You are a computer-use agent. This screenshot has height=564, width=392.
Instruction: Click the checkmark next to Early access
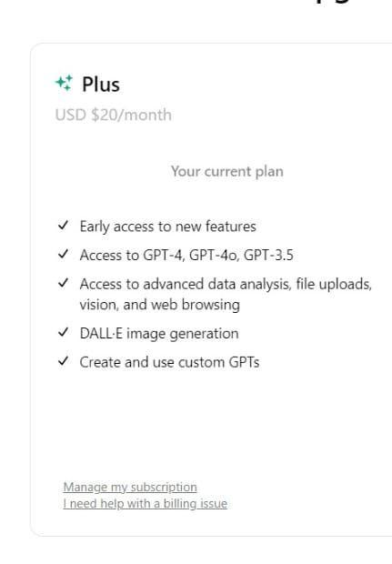pos(63,226)
